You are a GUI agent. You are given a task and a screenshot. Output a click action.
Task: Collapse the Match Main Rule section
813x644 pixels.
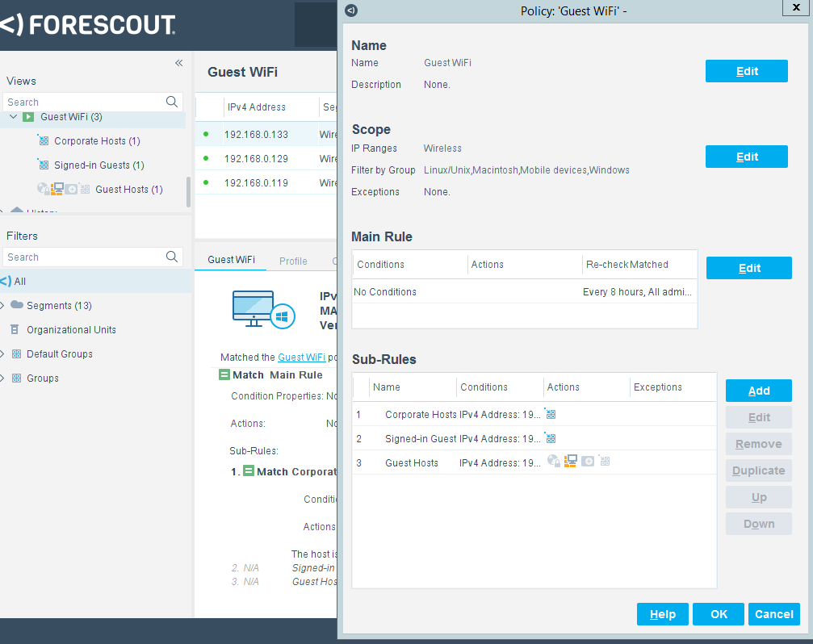point(224,374)
